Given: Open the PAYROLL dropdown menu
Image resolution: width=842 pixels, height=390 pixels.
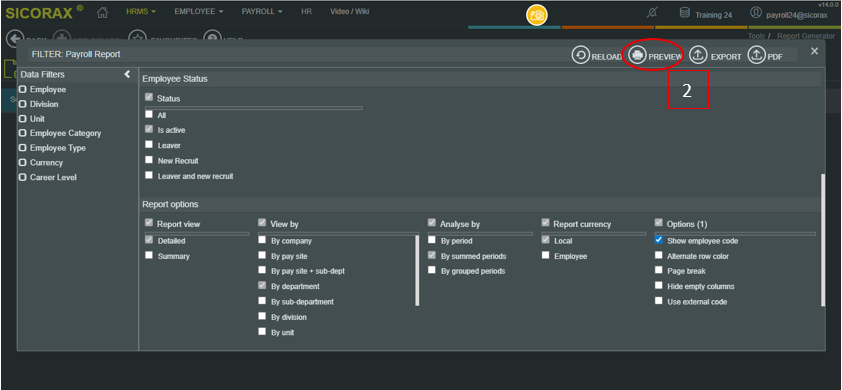Looking at the screenshot, I should coord(262,11).
